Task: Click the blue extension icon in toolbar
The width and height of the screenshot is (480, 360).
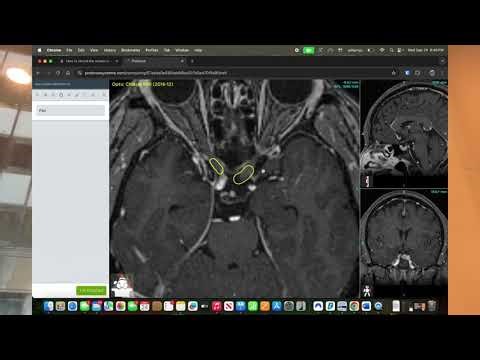Action: click(x=407, y=73)
